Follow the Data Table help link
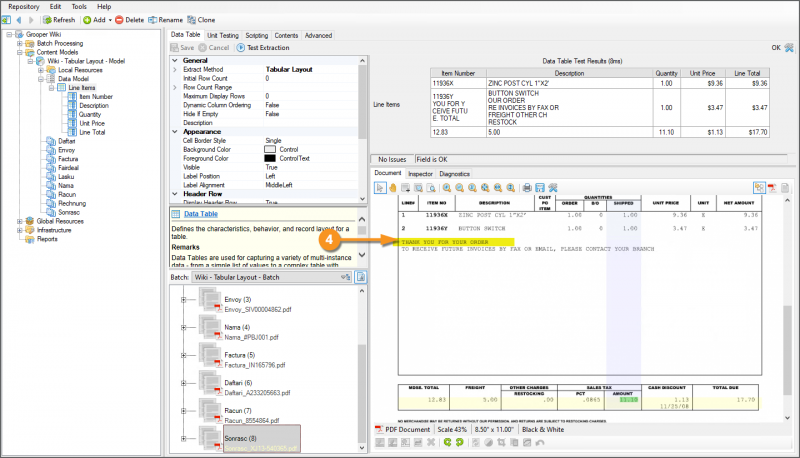Viewport: 800px width, 458px height. coord(201,214)
